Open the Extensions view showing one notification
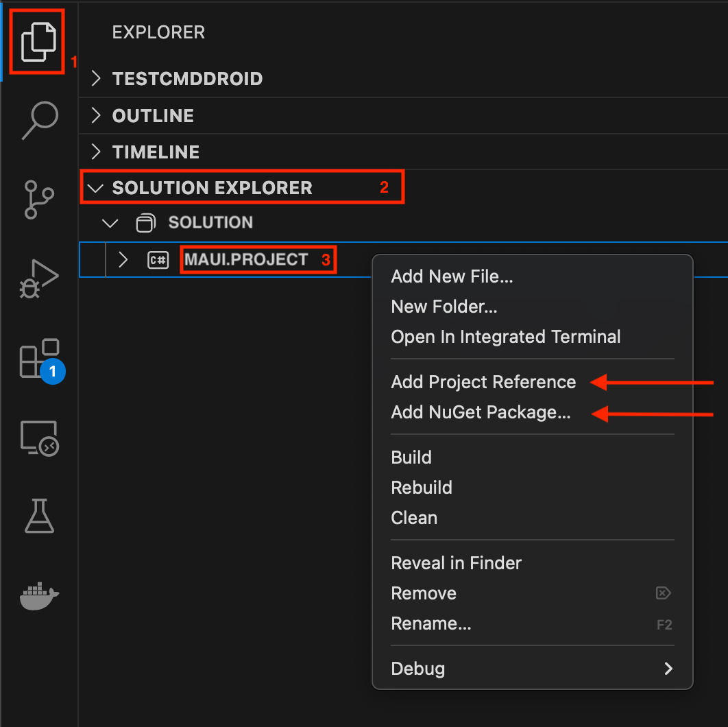 click(38, 357)
